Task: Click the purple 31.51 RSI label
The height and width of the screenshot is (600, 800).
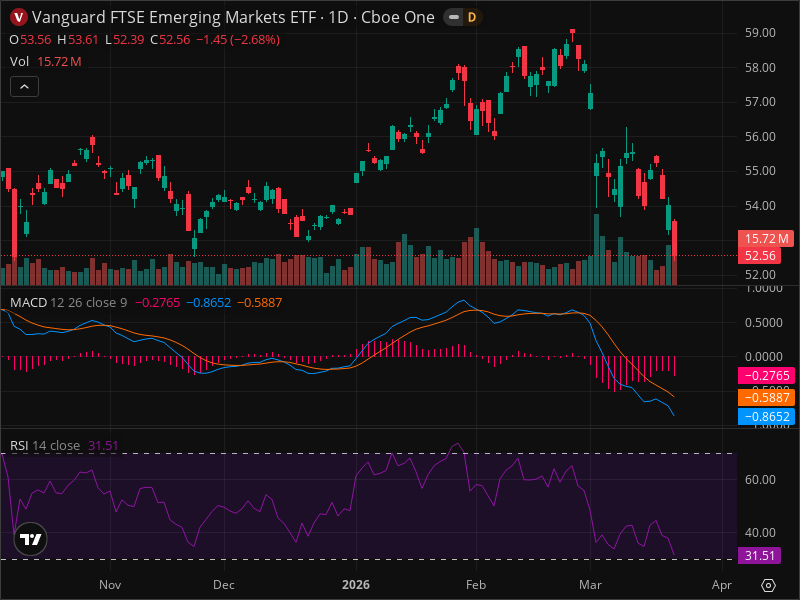Action: [759, 556]
